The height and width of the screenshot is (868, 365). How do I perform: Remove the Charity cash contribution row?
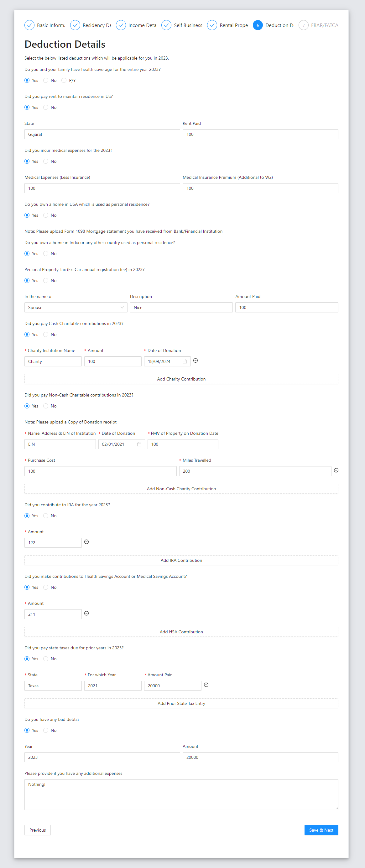point(196,360)
